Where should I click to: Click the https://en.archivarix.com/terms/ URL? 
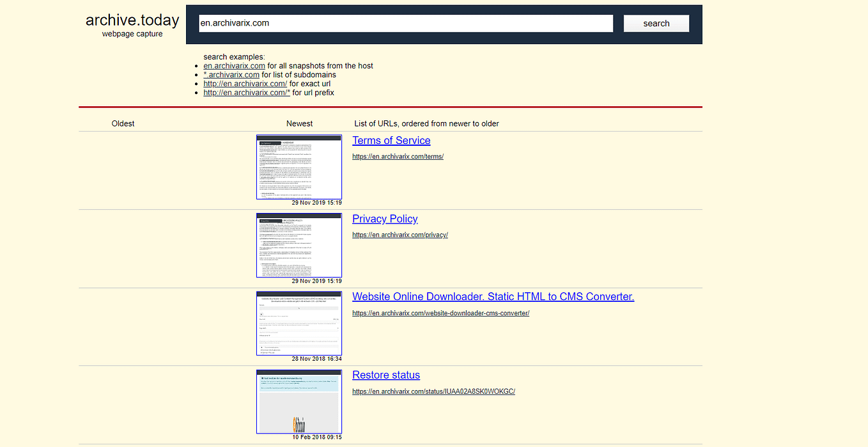398,157
